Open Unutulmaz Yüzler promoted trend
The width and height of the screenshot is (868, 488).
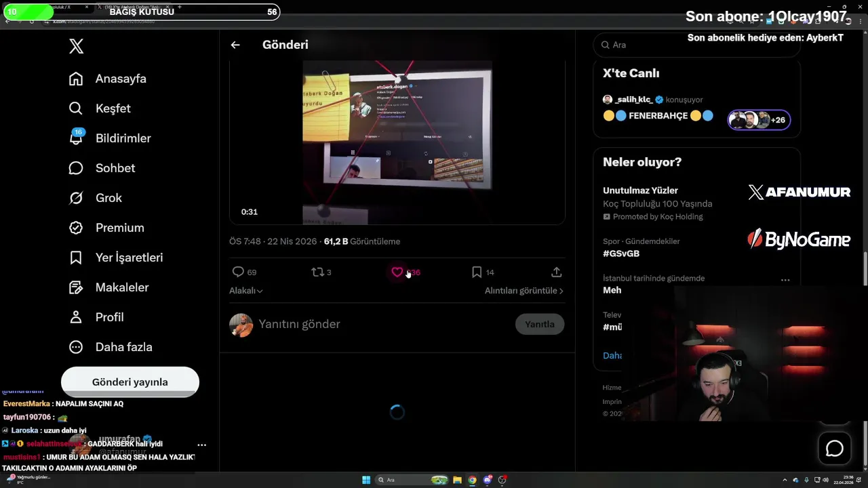[x=640, y=190]
